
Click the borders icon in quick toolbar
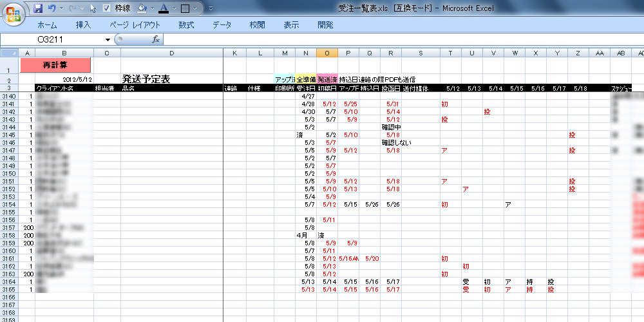[185, 9]
